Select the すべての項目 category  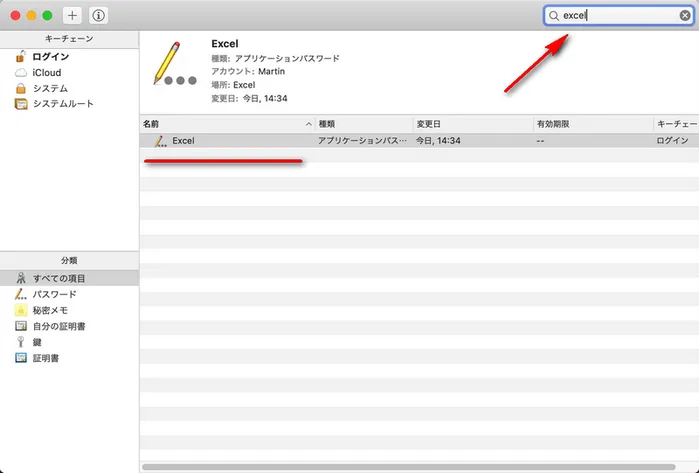click(69, 278)
